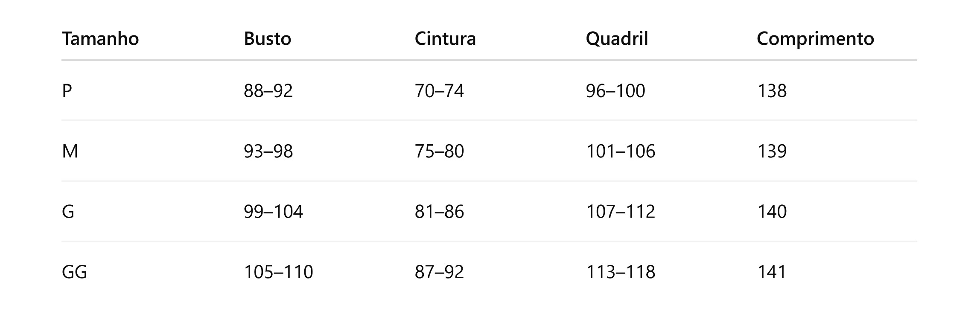Image resolution: width=980 pixels, height=314 pixels.
Task: Click length value 139
Action: click(x=772, y=151)
